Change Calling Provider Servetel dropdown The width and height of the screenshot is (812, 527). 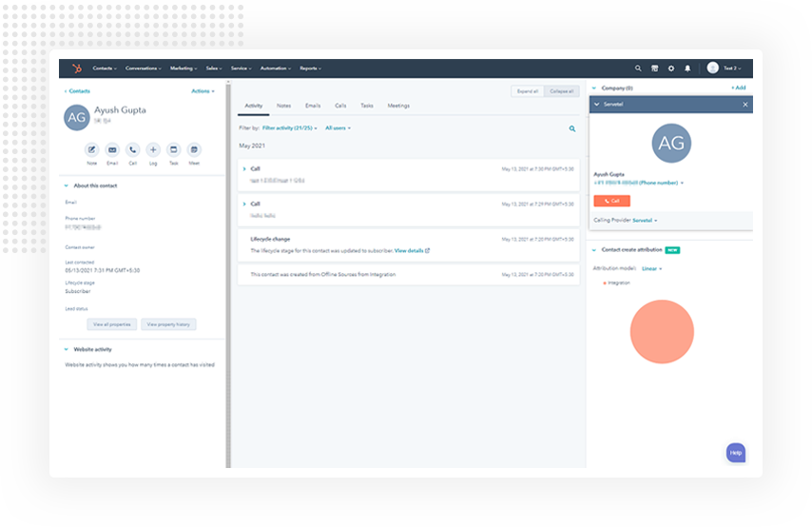point(645,221)
